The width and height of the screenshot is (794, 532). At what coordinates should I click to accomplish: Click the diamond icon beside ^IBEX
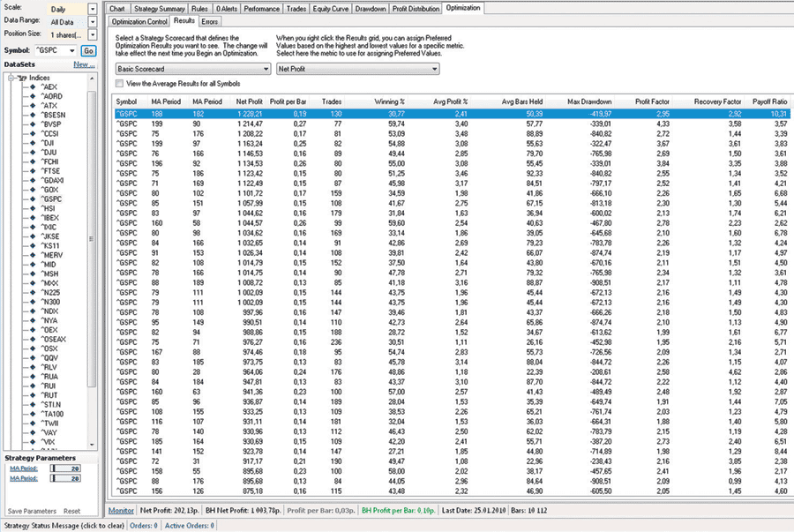pos(33,218)
